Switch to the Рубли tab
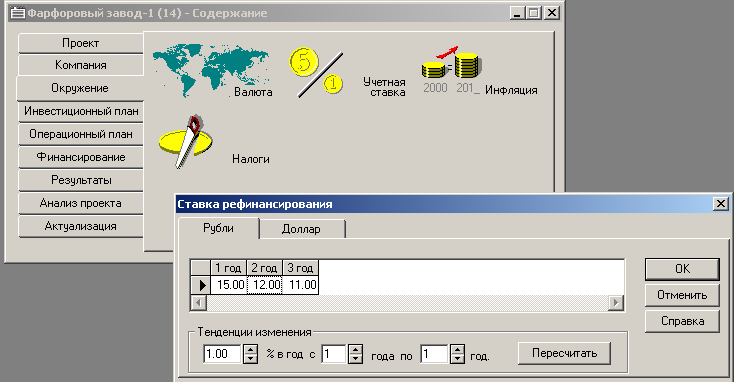The height and width of the screenshot is (382, 734). pyautogui.click(x=219, y=228)
